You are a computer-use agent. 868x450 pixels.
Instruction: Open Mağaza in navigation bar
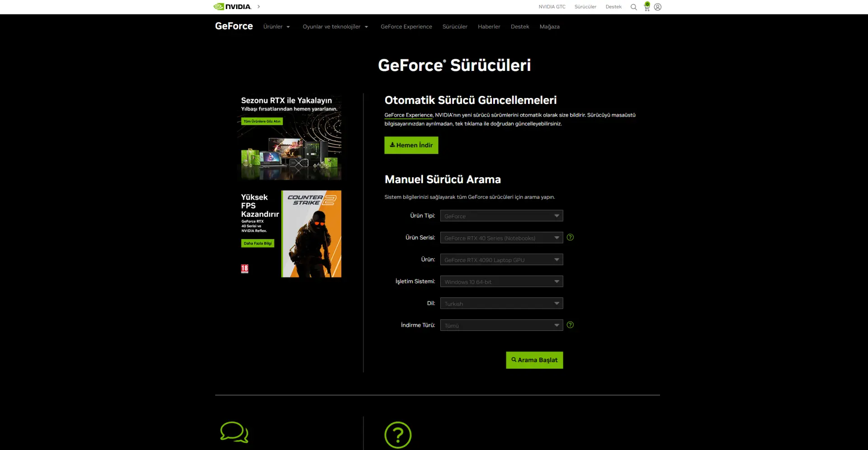pyautogui.click(x=549, y=27)
